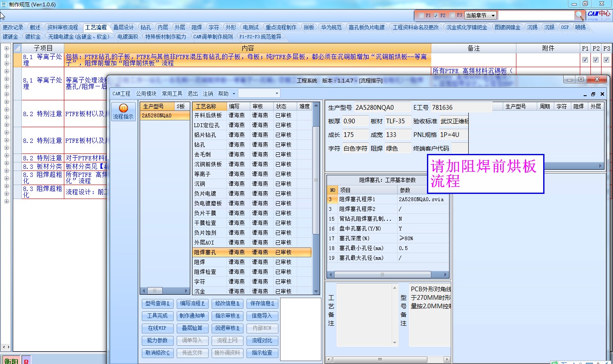Screen dimensions: 613x364
Task: Switch to the 资料审核流程 tab
Action: coord(63,27)
